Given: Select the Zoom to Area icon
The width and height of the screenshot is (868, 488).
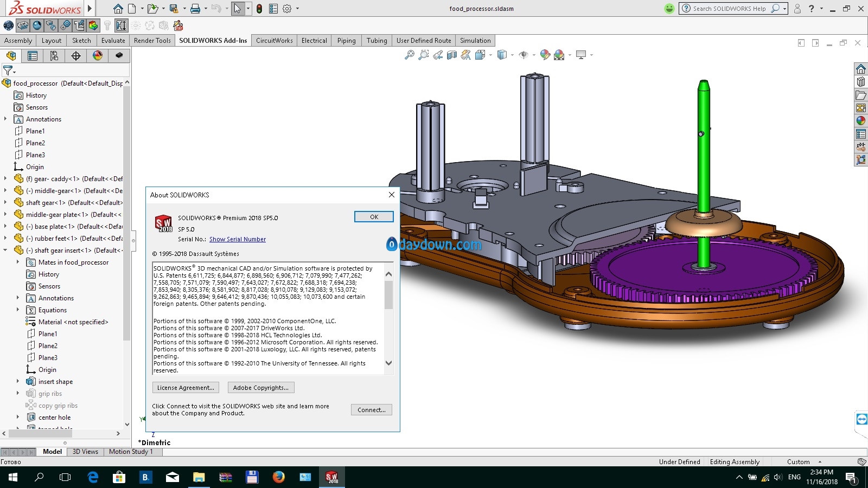Looking at the screenshot, I should pos(424,55).
